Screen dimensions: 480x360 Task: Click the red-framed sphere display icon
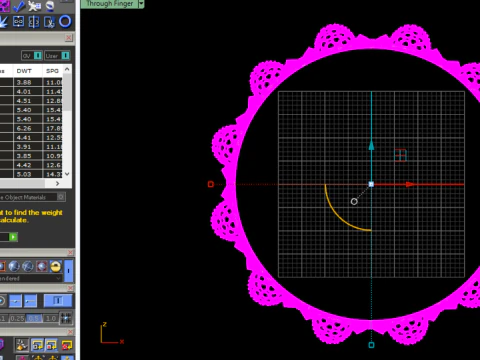42,267
